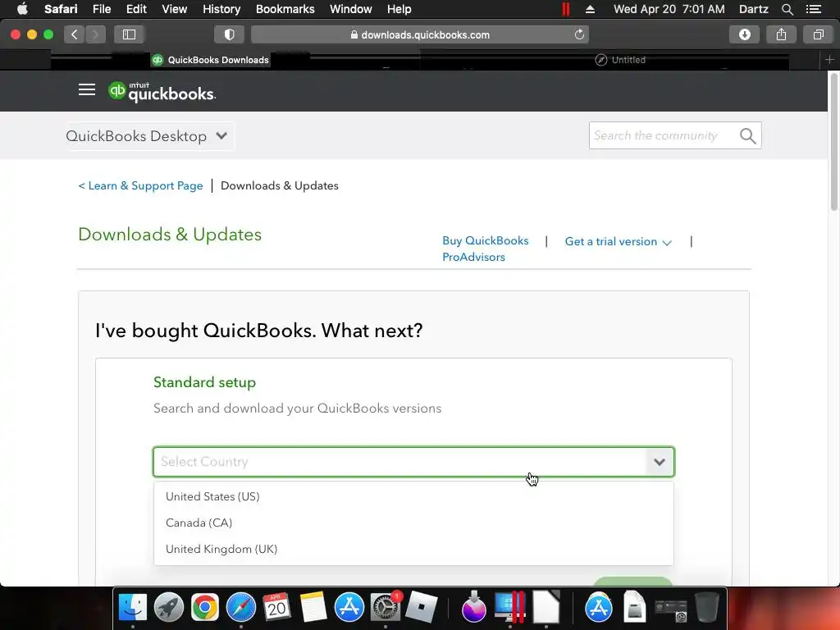The width and height of the screenshot is (840, 630).
Task: Add a new tab with plus button
Action: click(x=829, y=60)
